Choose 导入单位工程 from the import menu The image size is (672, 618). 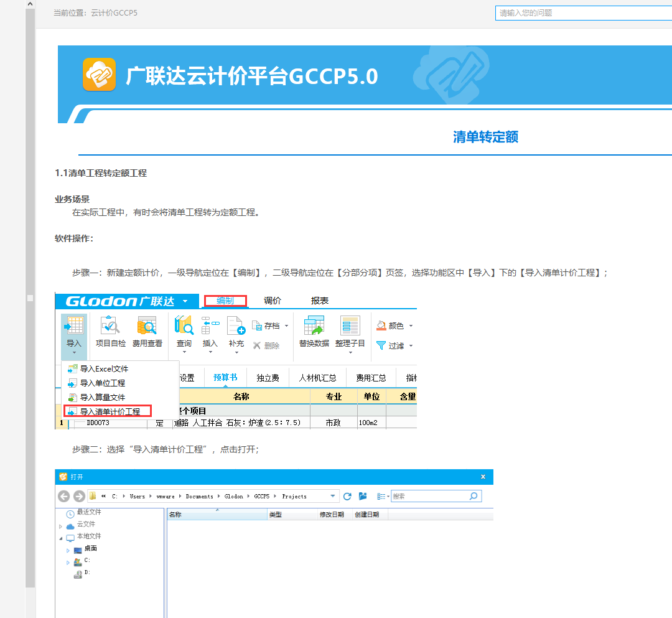pyautogui.click(x=103, y=383)
